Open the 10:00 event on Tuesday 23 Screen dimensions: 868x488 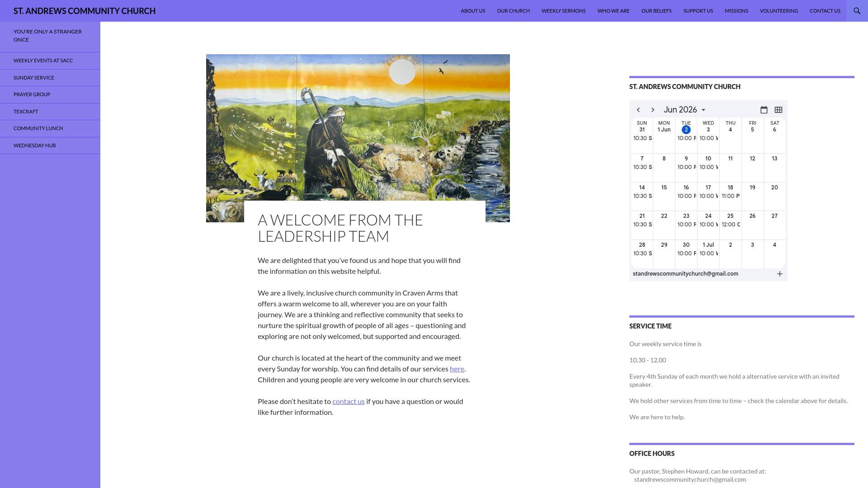click(686, 225)
